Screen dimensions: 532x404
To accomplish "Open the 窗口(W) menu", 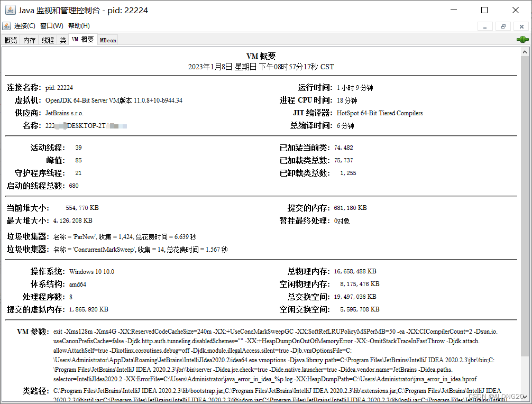I will click(x=52, y=26).
